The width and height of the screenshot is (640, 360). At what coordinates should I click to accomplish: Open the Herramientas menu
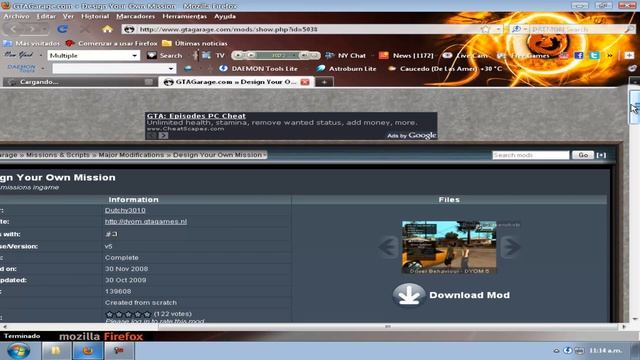pyautogui.click(x=184, y=16)
